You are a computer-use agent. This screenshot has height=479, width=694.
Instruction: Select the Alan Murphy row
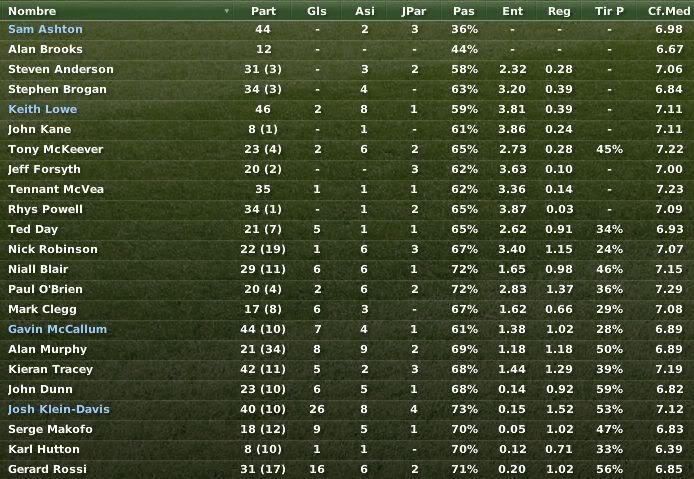coord(347,350)
